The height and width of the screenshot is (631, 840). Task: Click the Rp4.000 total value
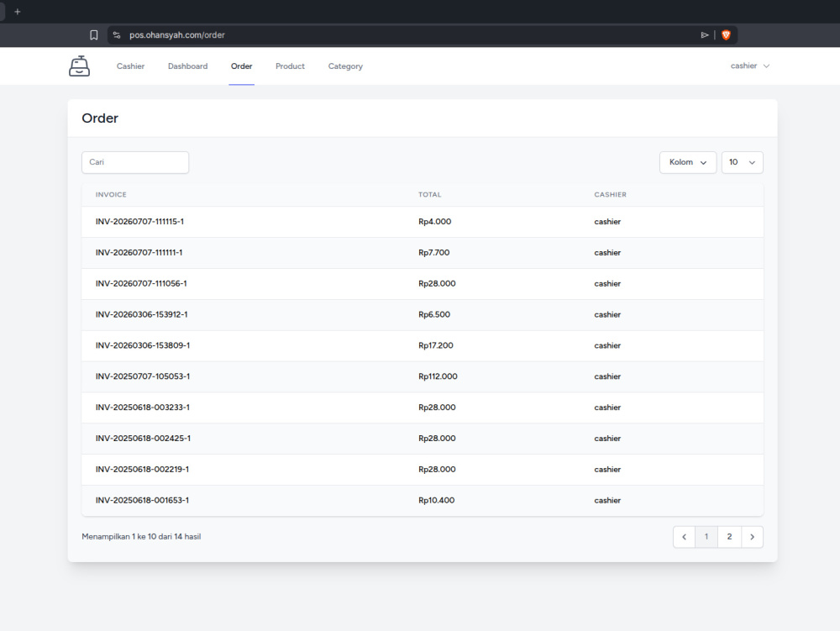pos(434,222)
